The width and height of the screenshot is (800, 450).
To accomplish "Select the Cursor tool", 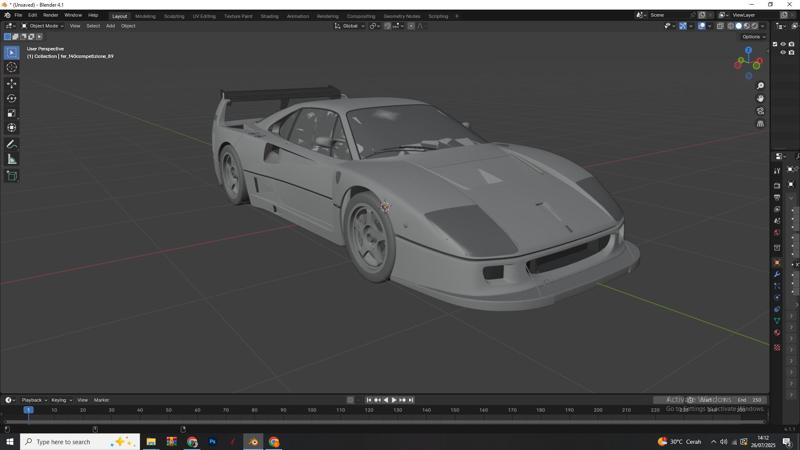I will [x=12, y=67].
